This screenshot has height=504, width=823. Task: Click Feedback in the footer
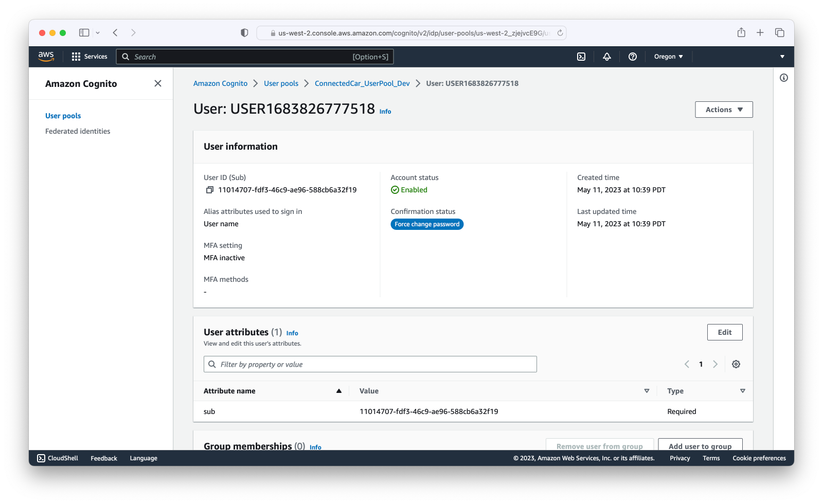point(104,458)
